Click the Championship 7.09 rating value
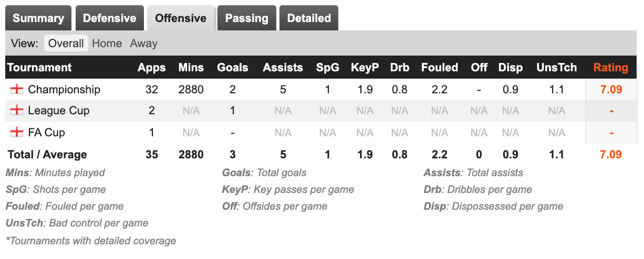644x259 pixels. [x=611, y=89]
